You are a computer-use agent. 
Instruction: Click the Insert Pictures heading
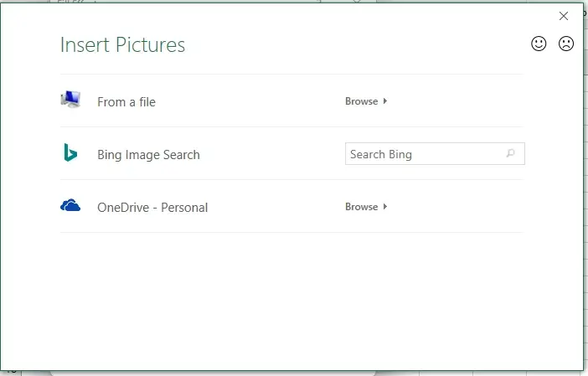[122, 45]
